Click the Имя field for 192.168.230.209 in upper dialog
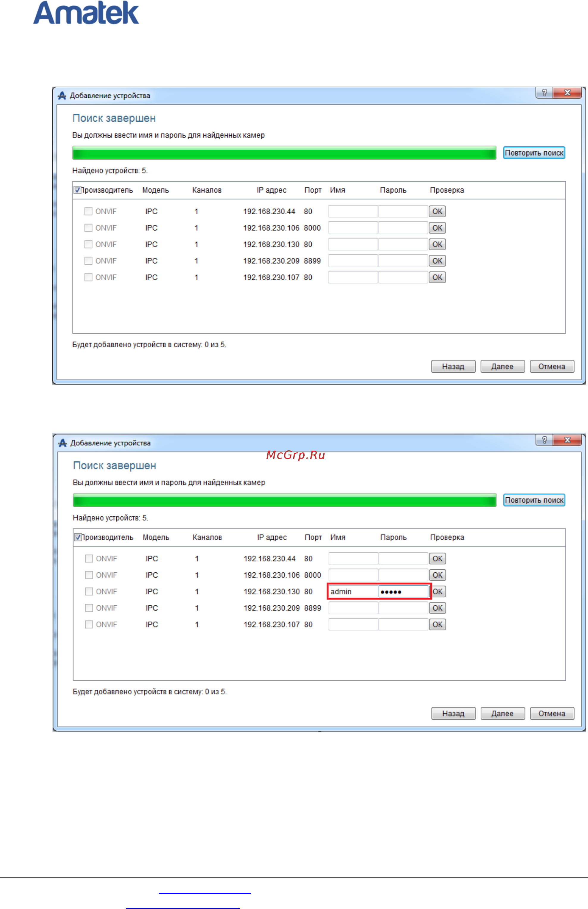The height and width of the screenshot is (909, 588). tap(353, 260)
